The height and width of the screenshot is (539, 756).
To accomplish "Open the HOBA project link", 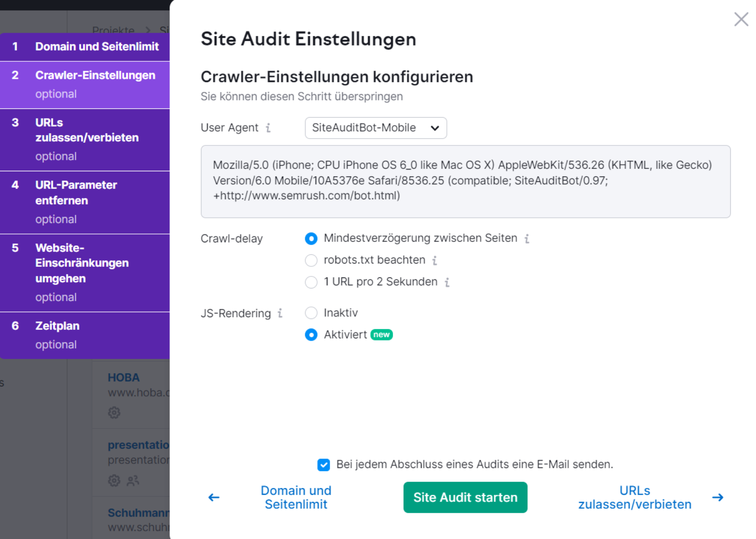I will pyautogui.click(x=124, y=378).
